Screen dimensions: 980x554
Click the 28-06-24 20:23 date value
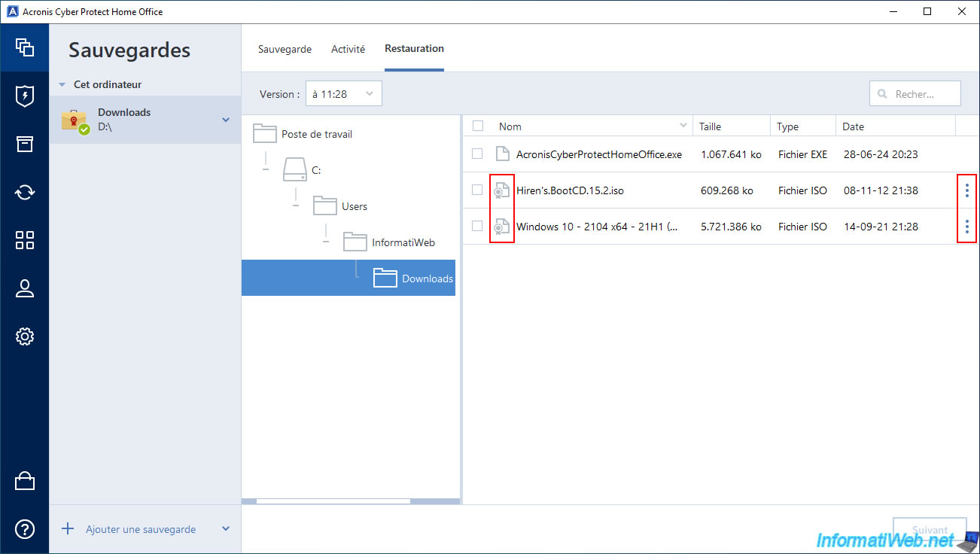pyautogui.click(x=881, y=154)
